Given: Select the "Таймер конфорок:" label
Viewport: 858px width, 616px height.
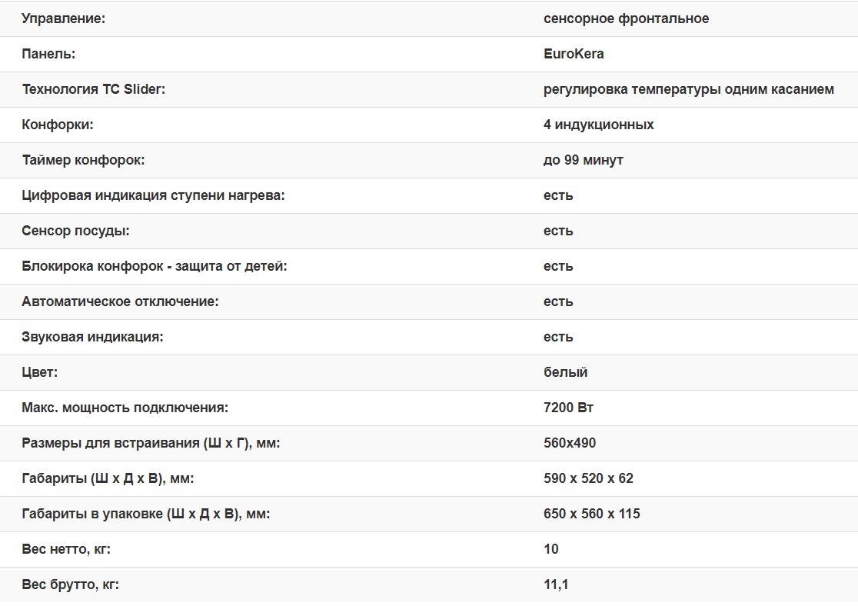Looking at the screenshot, I should point(83,160).
